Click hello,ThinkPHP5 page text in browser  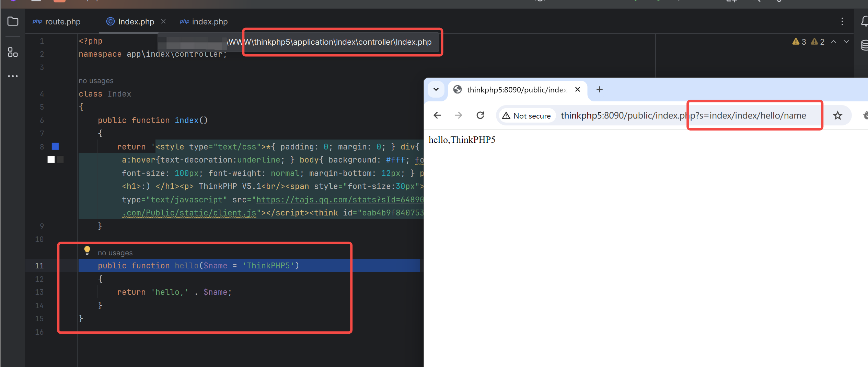[462, 140]
